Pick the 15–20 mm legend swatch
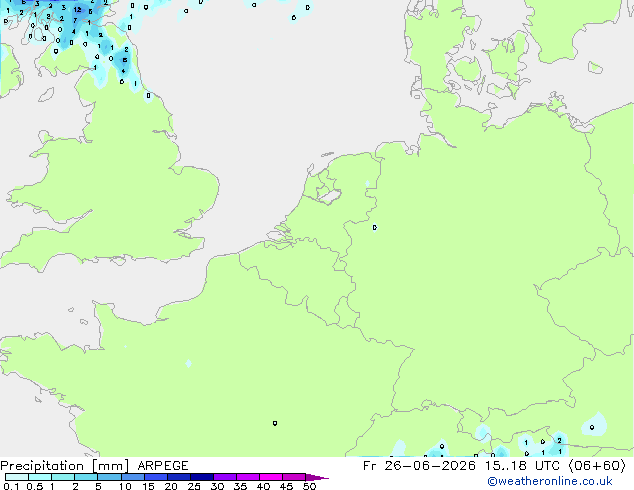This screenshot has height=490, width=634. pos(155,477)
